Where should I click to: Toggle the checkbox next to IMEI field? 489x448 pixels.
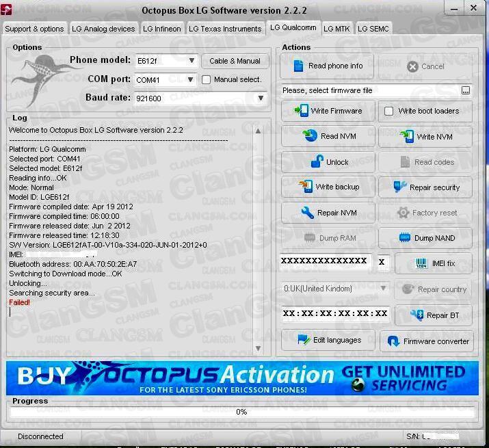coord(382,262)
